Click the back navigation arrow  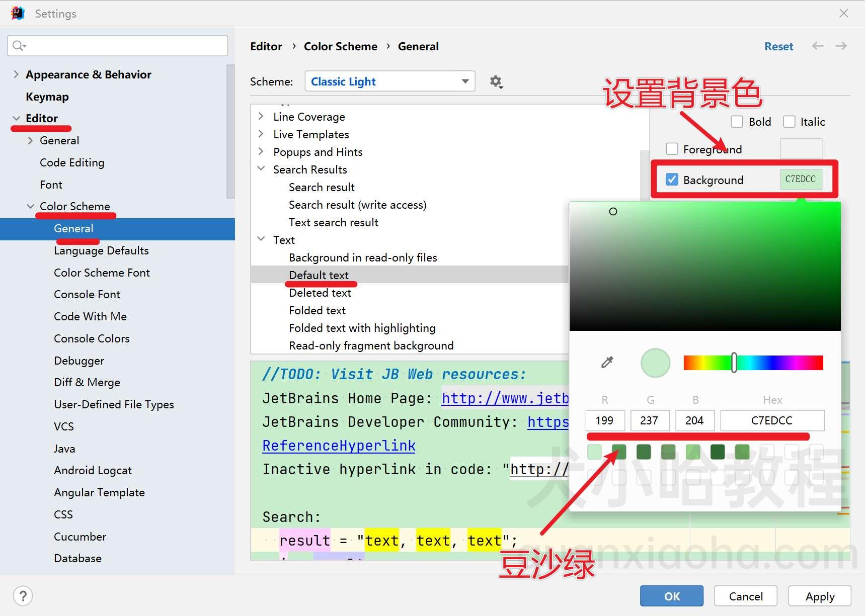pyautogui.click(x=818, y=46)
